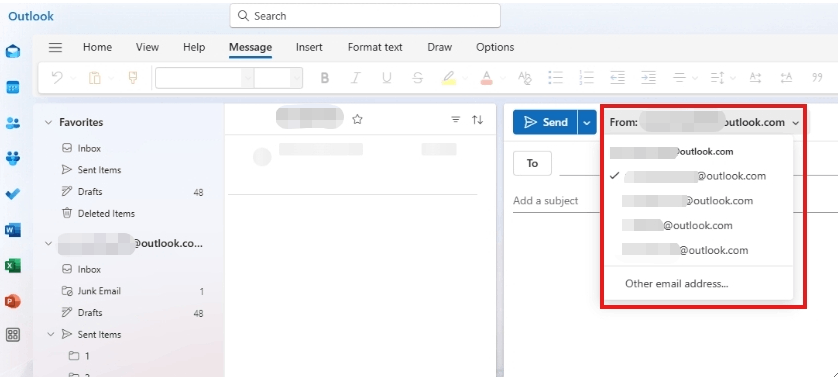Collapse the From address dropdown
This screenshot has height=377, width=838.
[x=796, y=123]
